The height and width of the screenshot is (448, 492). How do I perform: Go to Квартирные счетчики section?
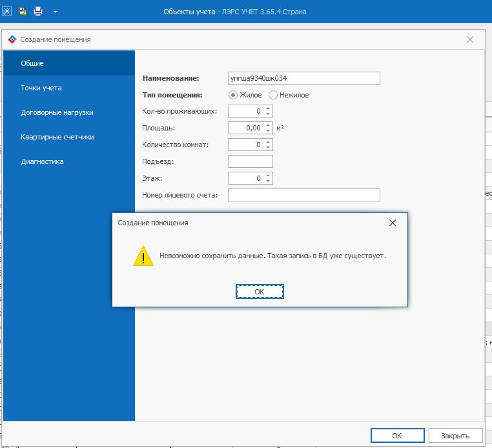(57, 137)
